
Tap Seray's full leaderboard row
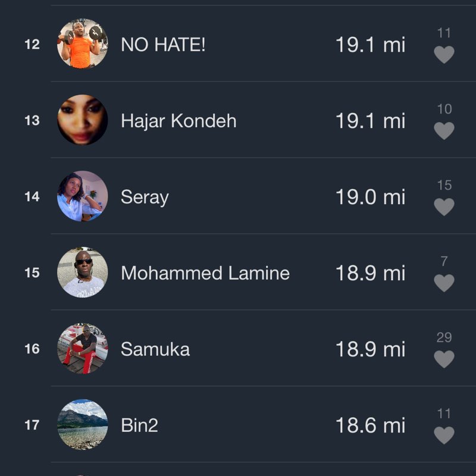click(238, 197)
